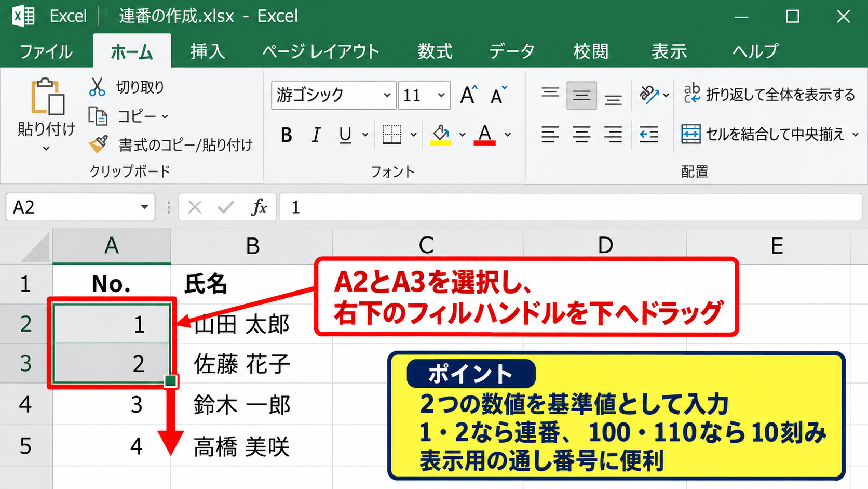This screenshot has height=489, width=868.
Task: Open the 游ゴシック font name dropdown
Action: 387,95
